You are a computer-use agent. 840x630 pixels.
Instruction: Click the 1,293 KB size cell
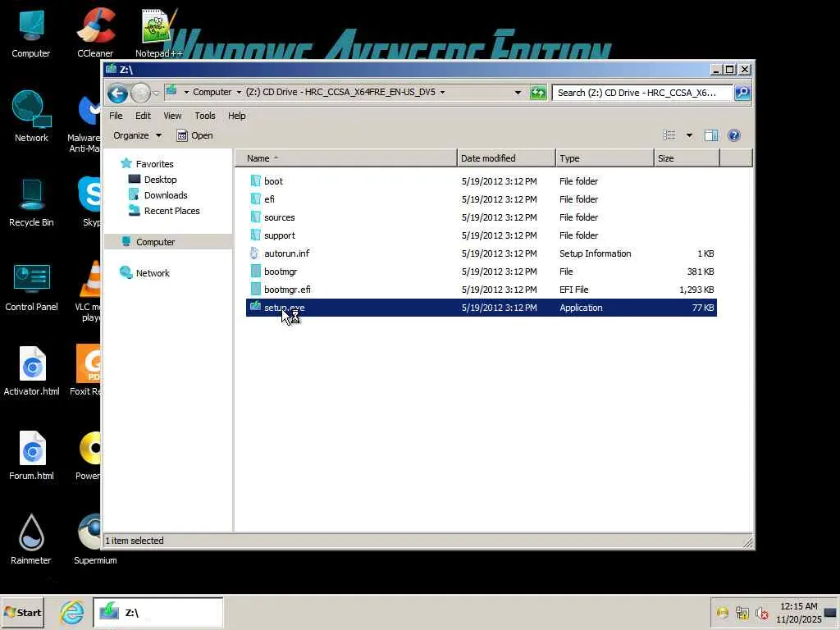pyautogui.click(x=696, y=290)
